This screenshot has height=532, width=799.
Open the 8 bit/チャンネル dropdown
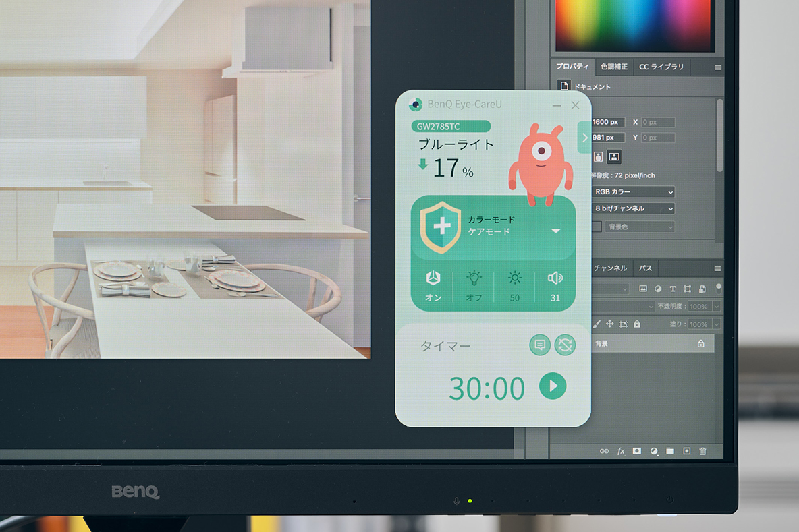634,208
